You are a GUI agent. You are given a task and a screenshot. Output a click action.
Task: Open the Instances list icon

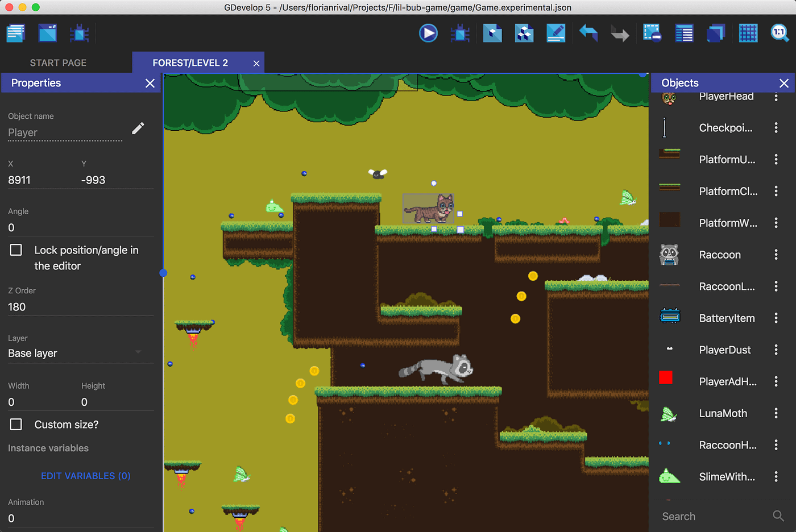tap(684, 32)
